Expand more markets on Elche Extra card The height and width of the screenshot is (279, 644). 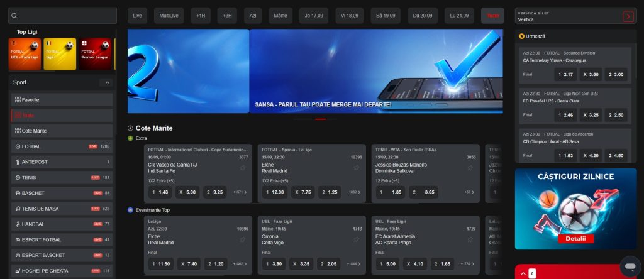click(x=353, y=192)
